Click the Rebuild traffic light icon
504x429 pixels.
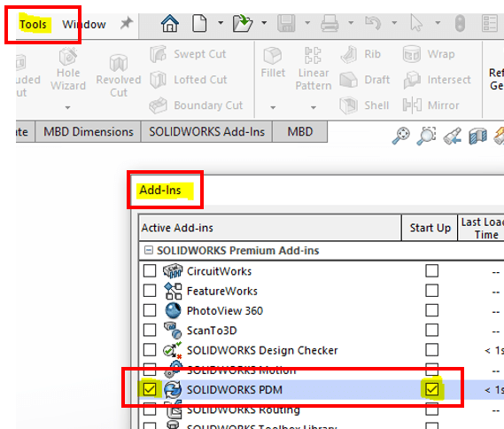[460, 23]
